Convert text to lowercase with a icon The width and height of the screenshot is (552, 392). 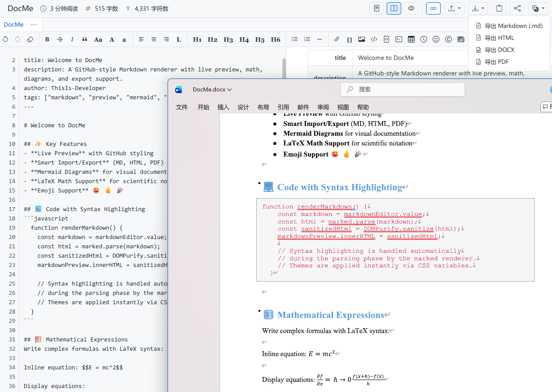coord(124,39)
